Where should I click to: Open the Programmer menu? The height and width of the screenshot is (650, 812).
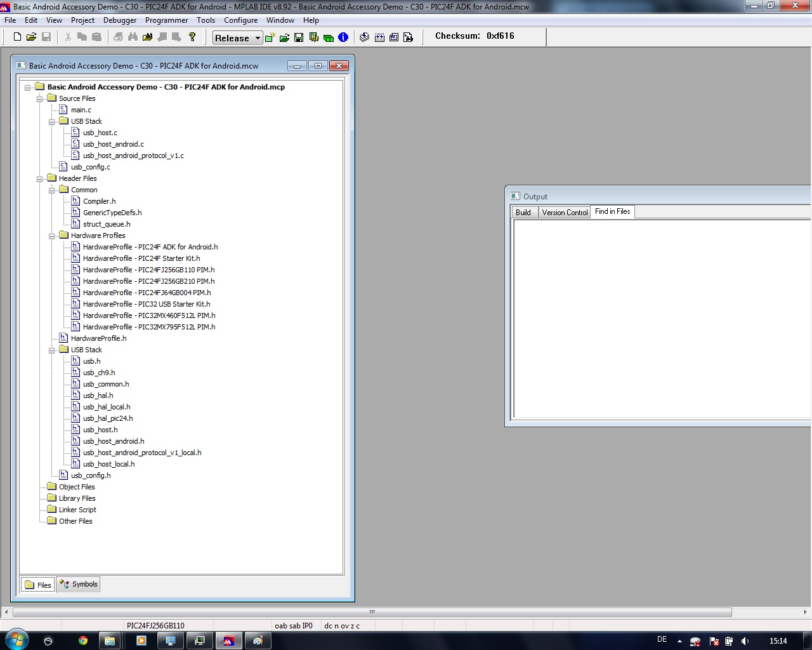166,20
